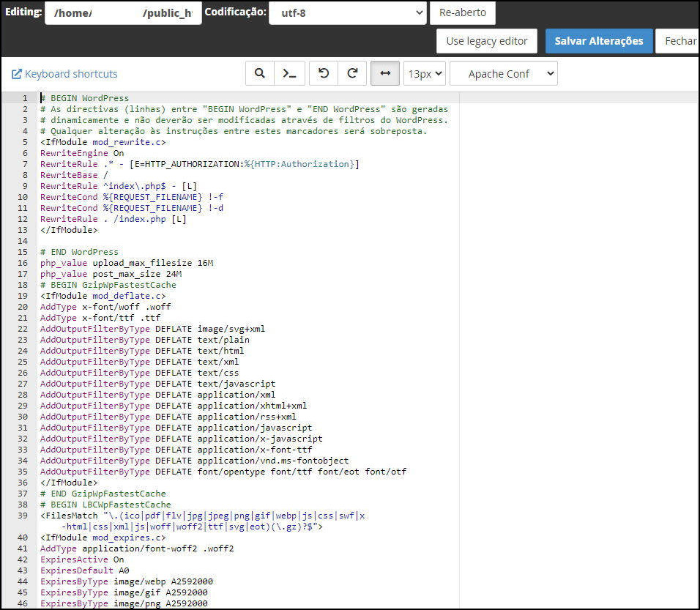Click the 'DEFLATE font/opentype' line
Screen dimensions: 700x610
pos(223,472)
